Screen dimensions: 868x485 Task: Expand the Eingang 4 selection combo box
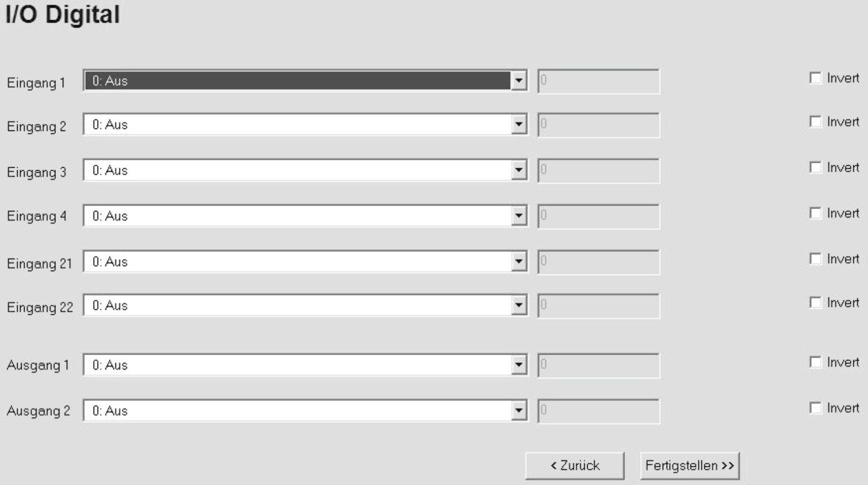(x=519, y=216)
